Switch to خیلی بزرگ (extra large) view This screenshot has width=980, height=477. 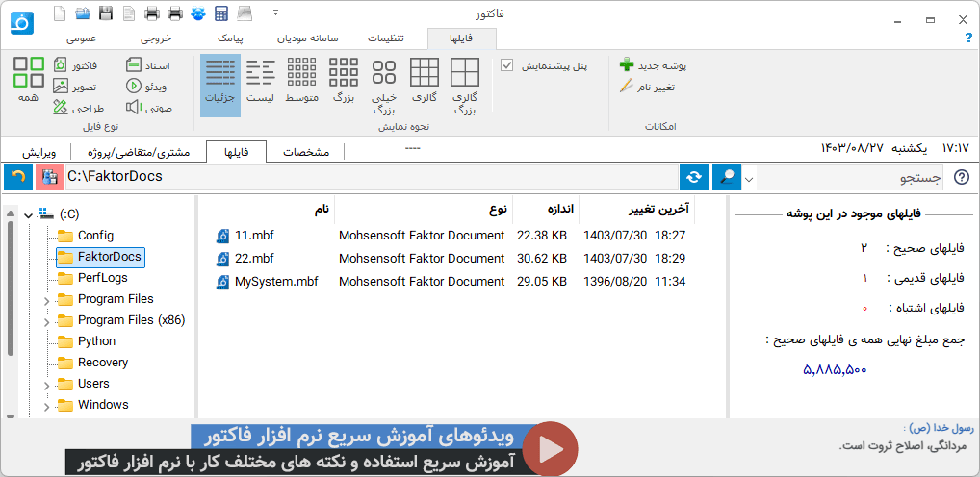(384, 87)
